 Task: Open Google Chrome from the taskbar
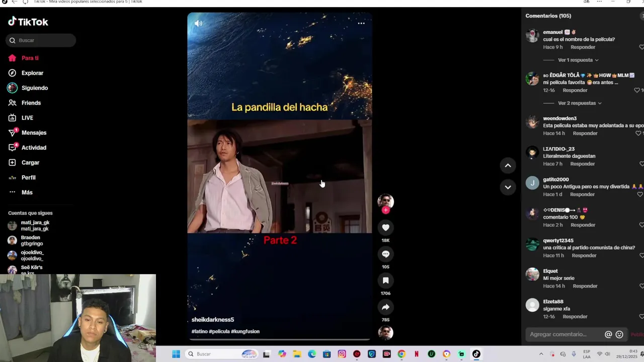(401, 354)
